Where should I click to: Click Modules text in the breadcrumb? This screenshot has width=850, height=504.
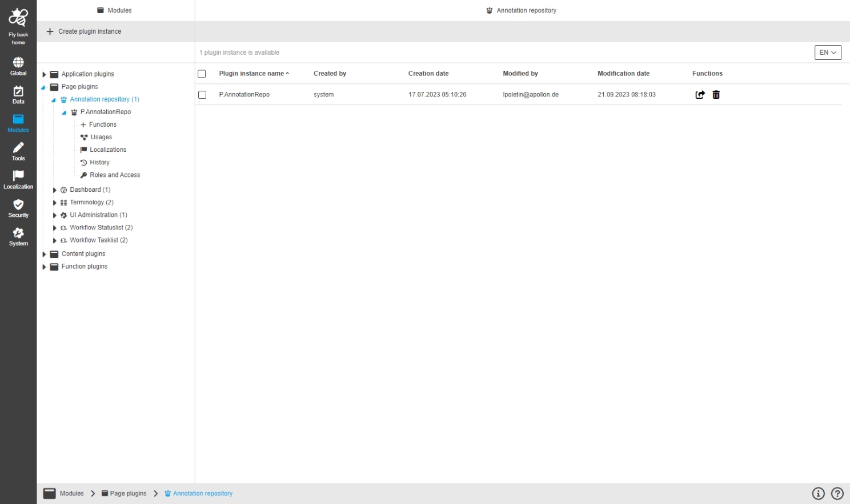click(x=72, y=494)
